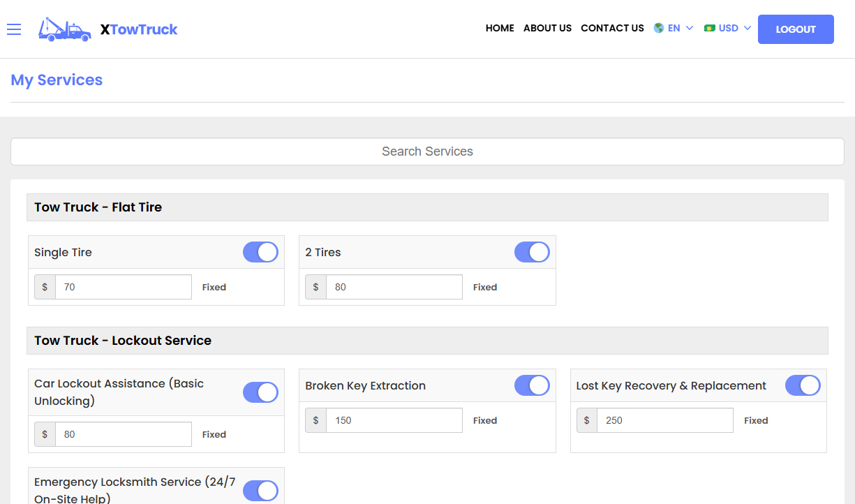Open the EN language dropdown
855x504 pixels.
click(x=674, y=28)
